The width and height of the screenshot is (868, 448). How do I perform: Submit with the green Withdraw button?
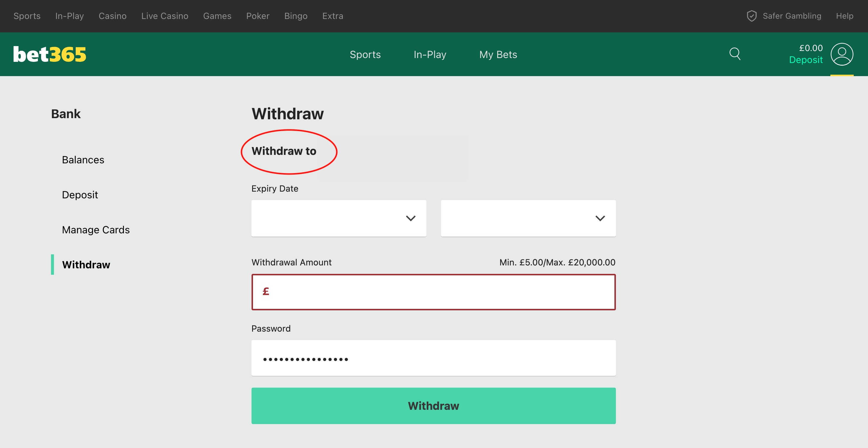[x=433, y=406]
